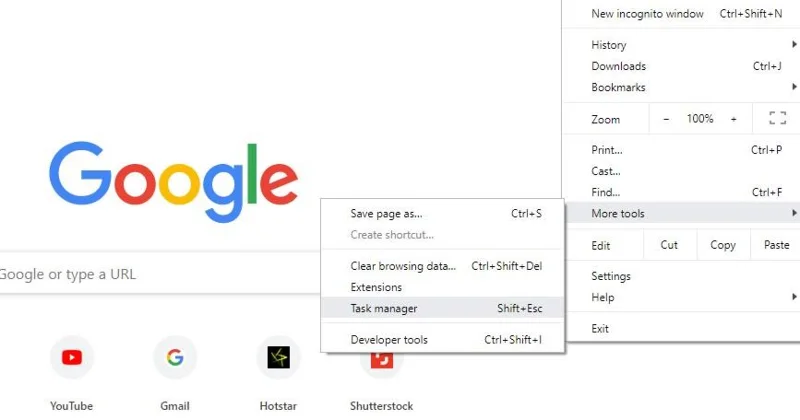Expand the History submenu arrow

[x=794, y=44]
